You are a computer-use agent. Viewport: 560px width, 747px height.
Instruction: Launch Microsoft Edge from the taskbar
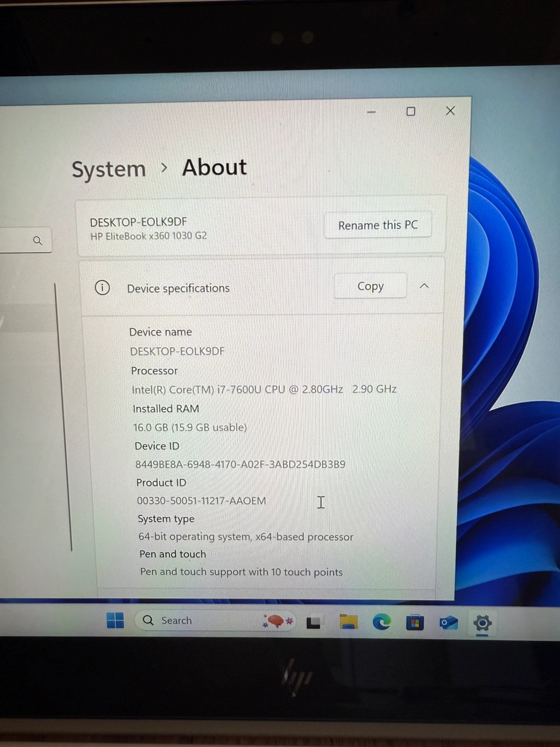[x=382, y=621]
